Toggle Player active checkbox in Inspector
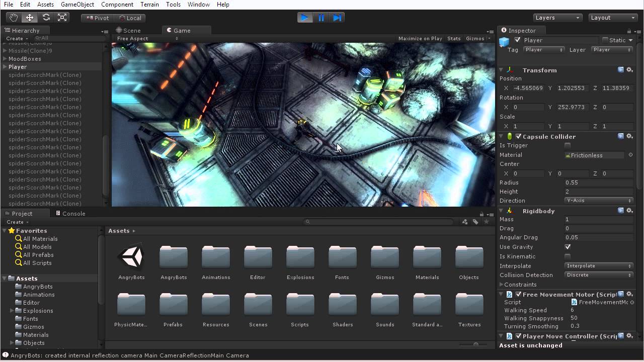 click(x=518, y=40)
